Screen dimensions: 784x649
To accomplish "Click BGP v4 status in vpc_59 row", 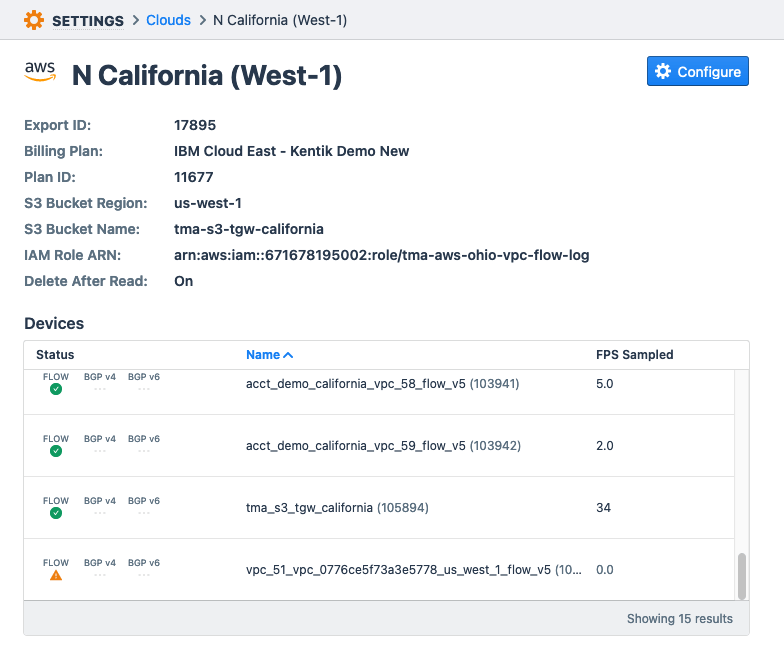I will (x=100, y=444).
